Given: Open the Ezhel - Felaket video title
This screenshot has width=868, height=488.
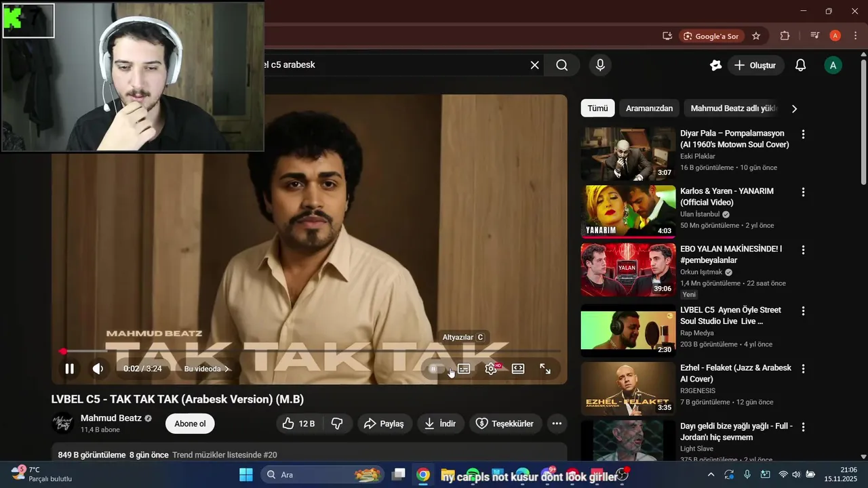Looking at the screenshot, I should tap(736, 373).
